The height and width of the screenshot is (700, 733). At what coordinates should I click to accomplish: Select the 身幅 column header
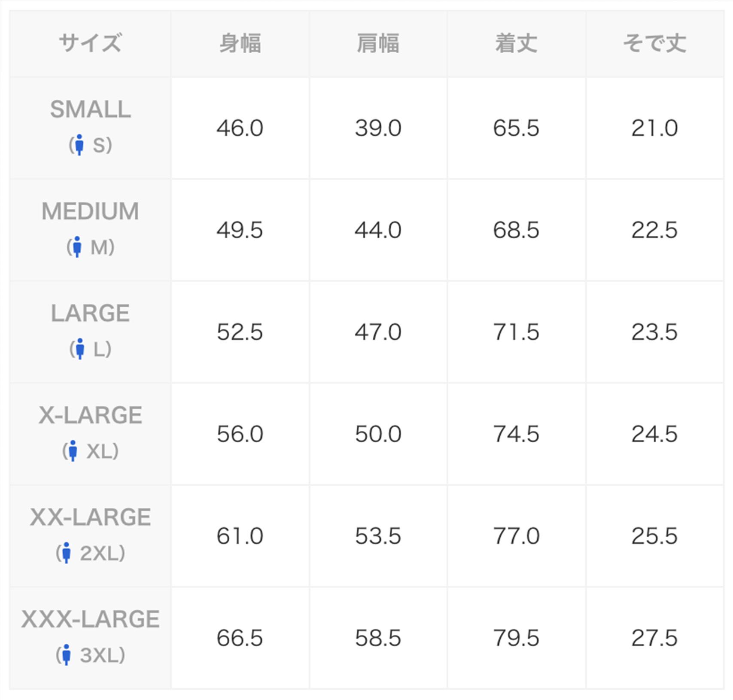pyautogui.click(x=240, y=43)
